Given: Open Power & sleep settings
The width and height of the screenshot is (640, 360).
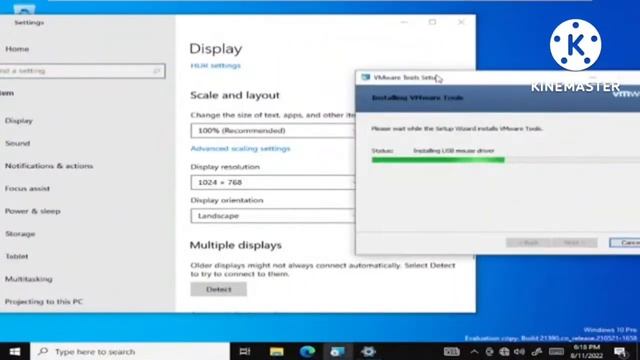Looking at the screenshot, I should coord(33,211).
